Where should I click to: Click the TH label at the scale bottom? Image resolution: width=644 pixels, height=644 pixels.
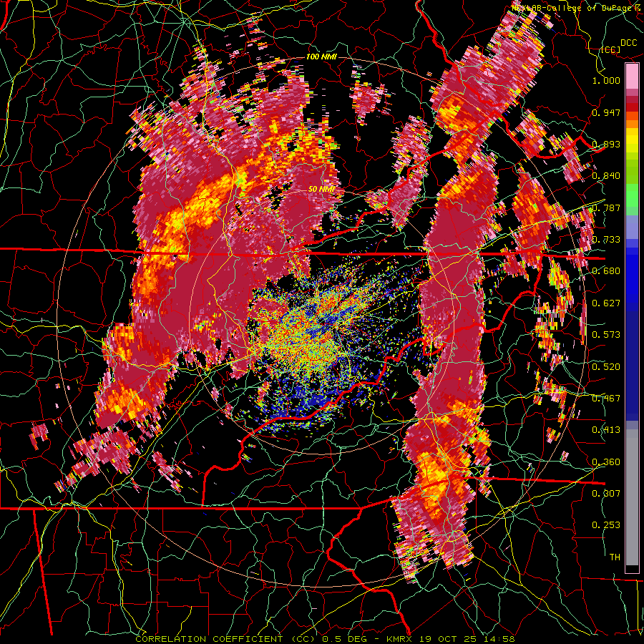tap(615, 557)
